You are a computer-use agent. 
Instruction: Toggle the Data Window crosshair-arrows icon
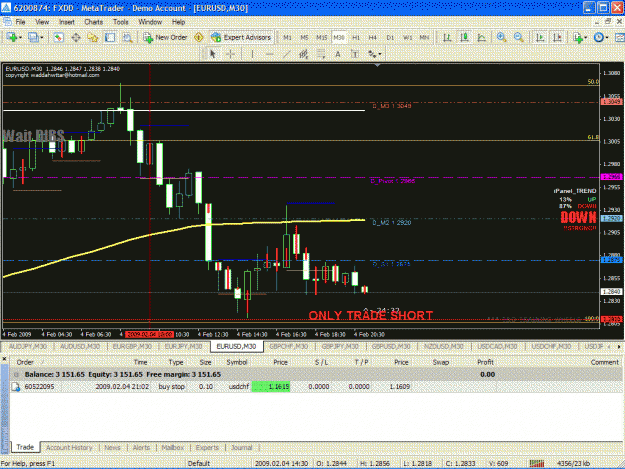[76, 37]
